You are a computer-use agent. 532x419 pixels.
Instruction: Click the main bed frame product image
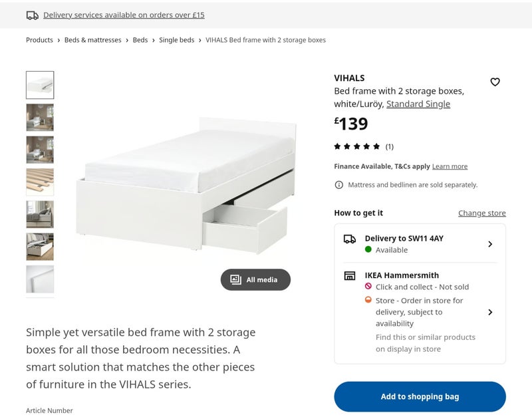(186, 183)
